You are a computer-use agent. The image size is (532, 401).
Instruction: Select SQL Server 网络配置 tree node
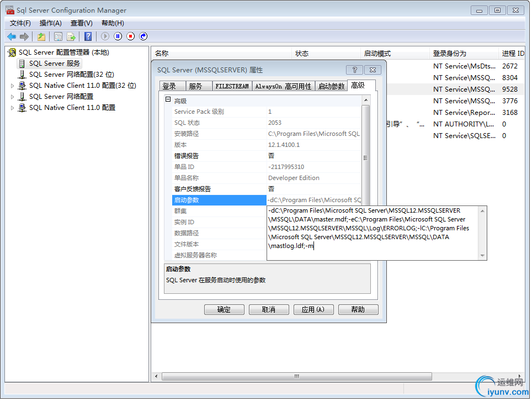pos(61,97)
